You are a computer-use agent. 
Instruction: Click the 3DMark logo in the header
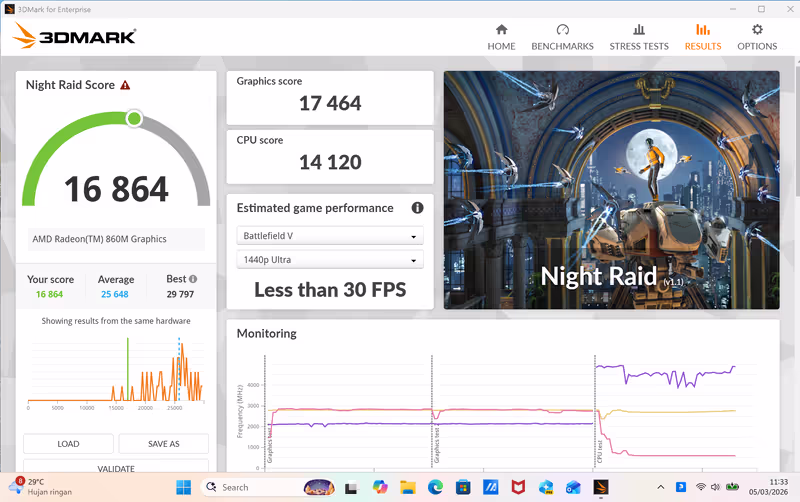(75, 38)
